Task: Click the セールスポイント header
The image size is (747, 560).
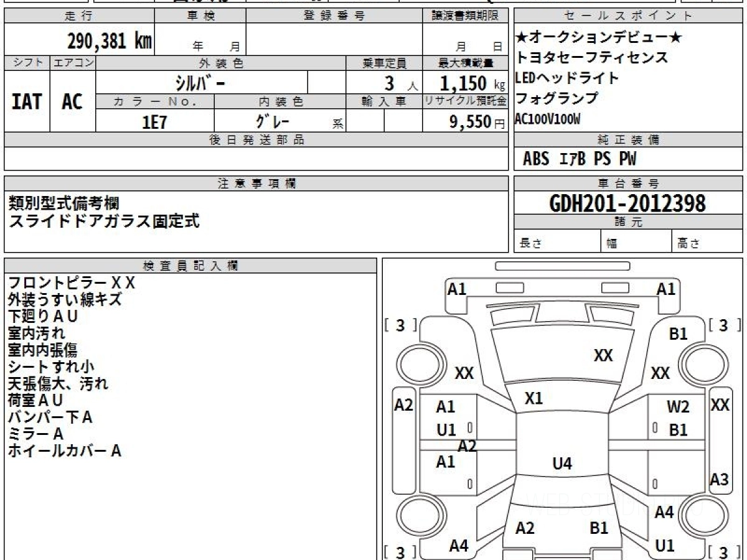Action: point(629,16)
